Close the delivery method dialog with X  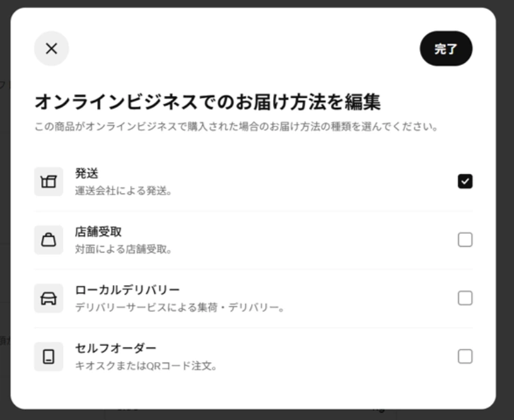51,49
